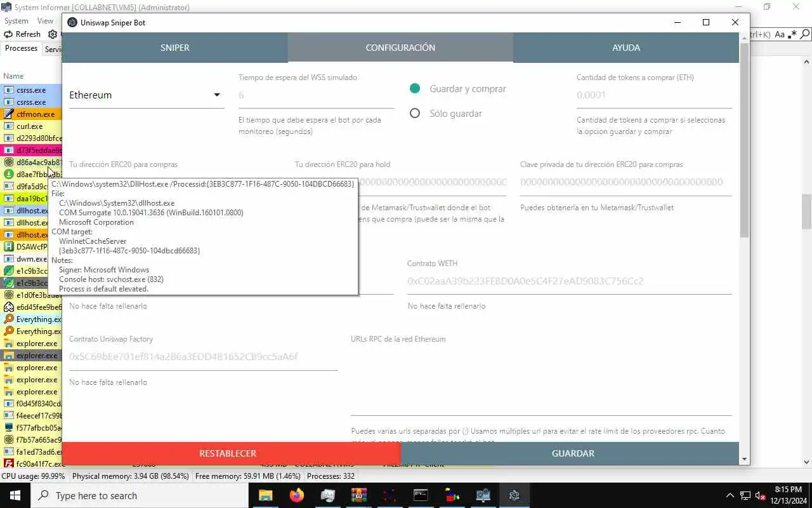Select the f4eecef17c99 process row
Screen dimensions: 812x508
[32, 416]
